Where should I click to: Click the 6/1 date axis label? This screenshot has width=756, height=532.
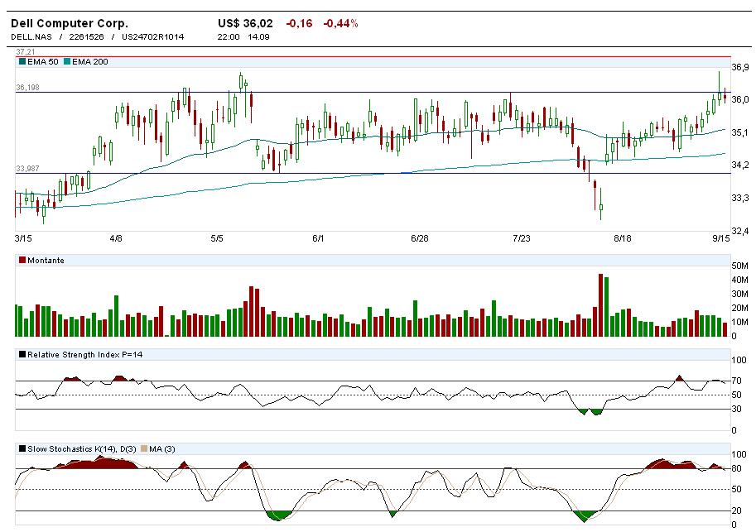pyautogui.click(x=318, y=238)
